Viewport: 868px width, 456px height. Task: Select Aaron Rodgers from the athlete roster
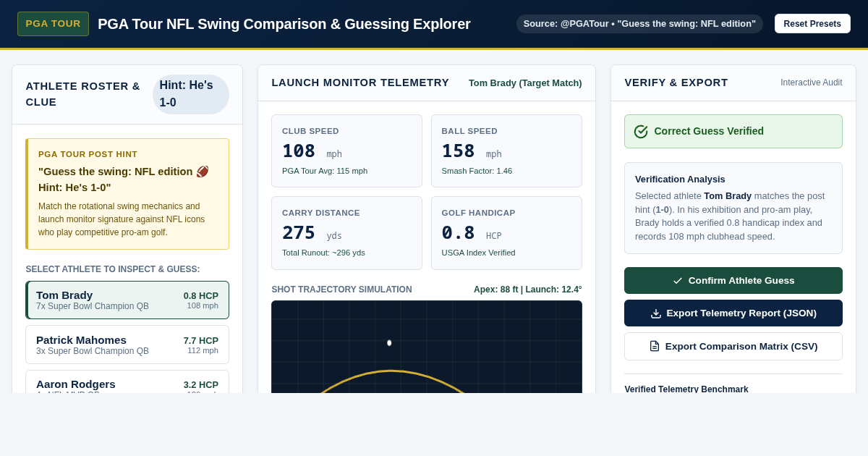127,382
